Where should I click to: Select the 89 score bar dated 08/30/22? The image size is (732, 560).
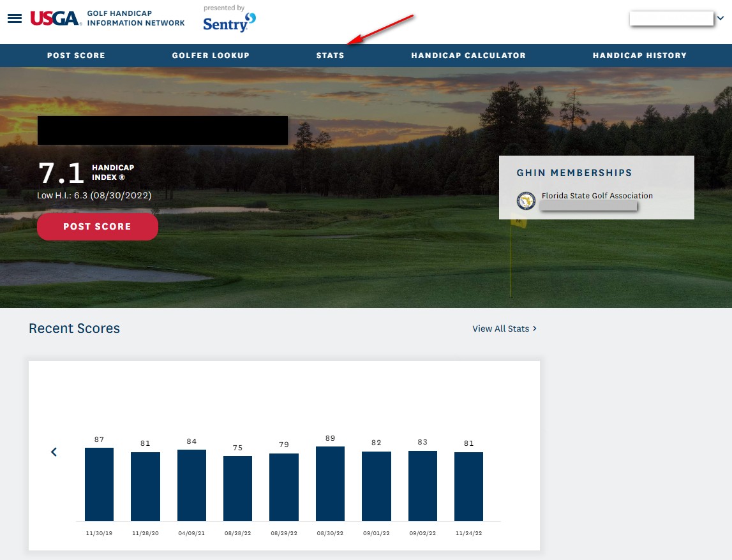click(x=330, y=483)
